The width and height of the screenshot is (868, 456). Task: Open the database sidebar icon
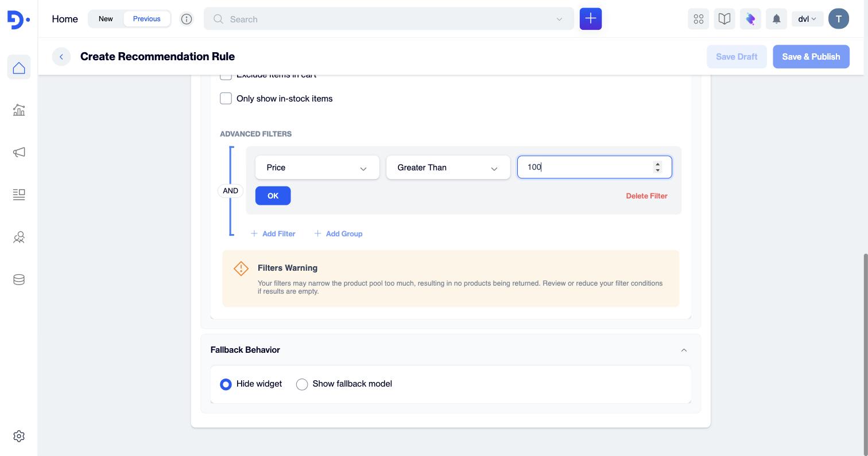[x=19, y=280]
